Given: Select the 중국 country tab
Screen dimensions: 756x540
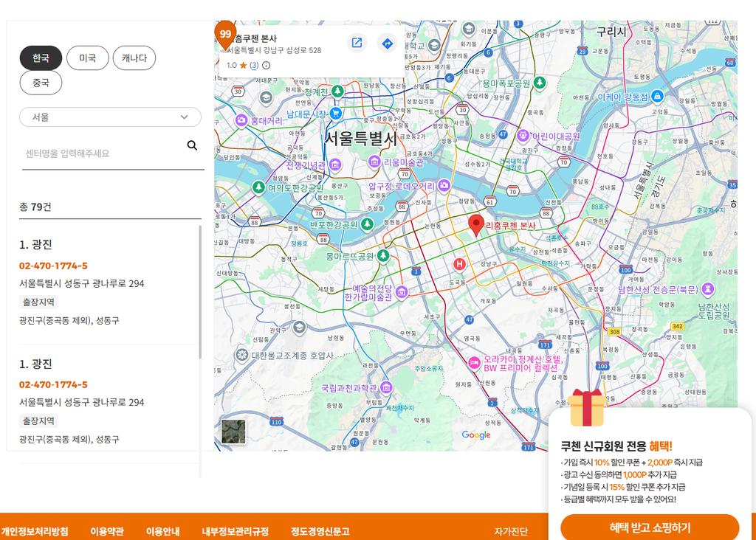Looking at the screenshot, I should pyautogui.click(x=41, y=83).
